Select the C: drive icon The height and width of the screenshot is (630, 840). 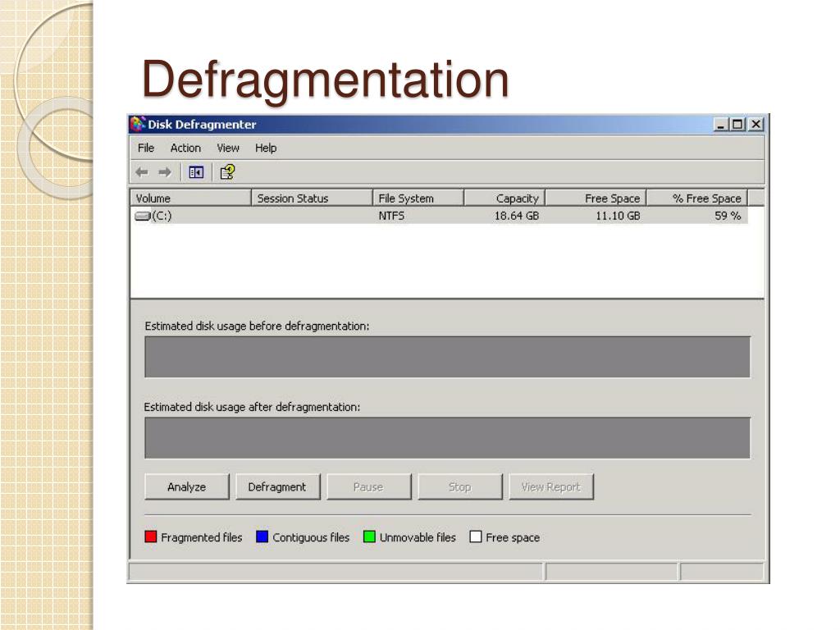pyautogui.click(x=143, y=216)
